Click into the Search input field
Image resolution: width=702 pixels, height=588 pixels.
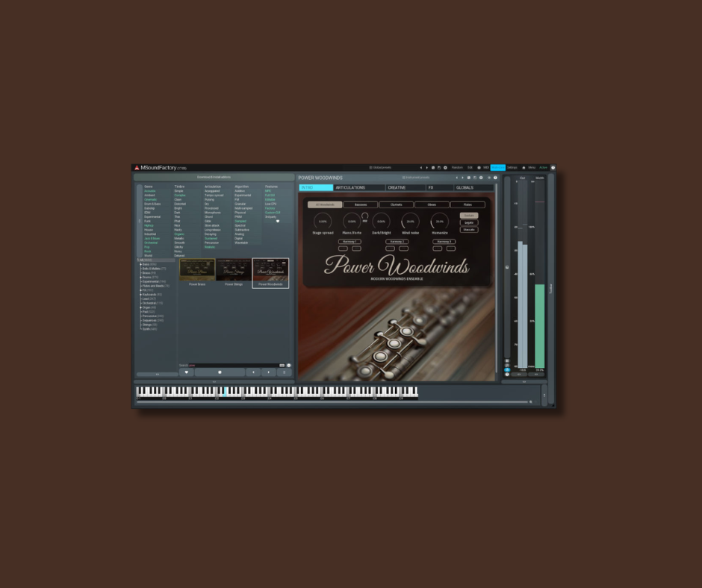235,365
